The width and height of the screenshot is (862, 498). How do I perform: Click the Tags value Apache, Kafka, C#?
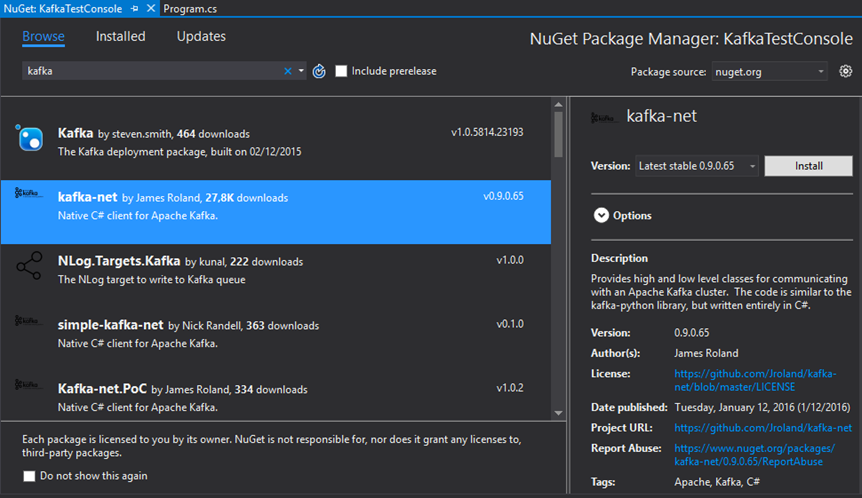click(717, 482)
